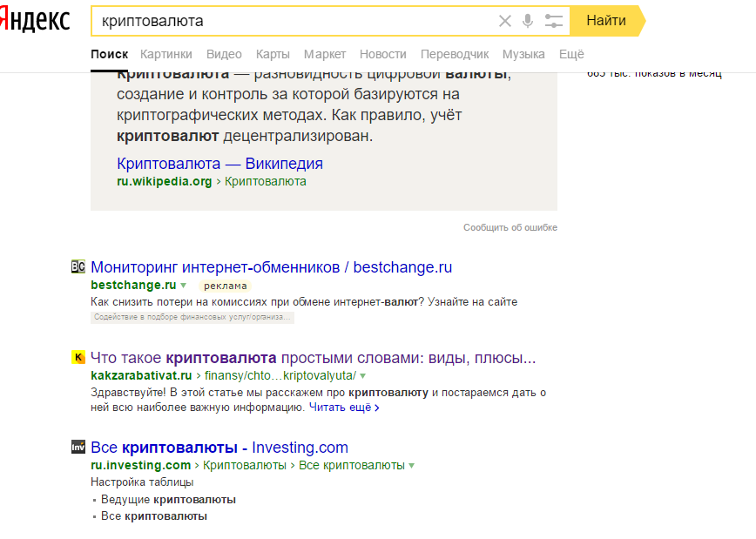Click the Yandex logo
The image size is (756, 539).
pos(35,20)
